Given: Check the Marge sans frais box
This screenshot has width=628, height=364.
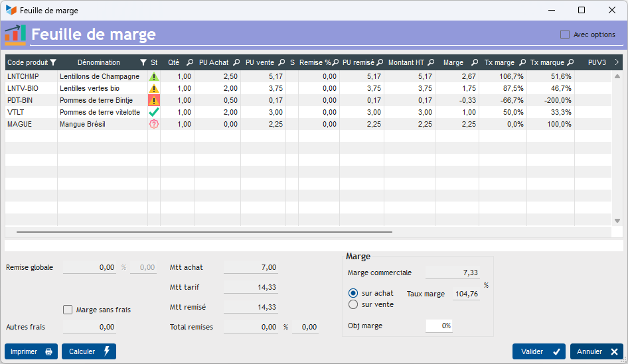Looking at the screenshot, I should coord(68,310).
